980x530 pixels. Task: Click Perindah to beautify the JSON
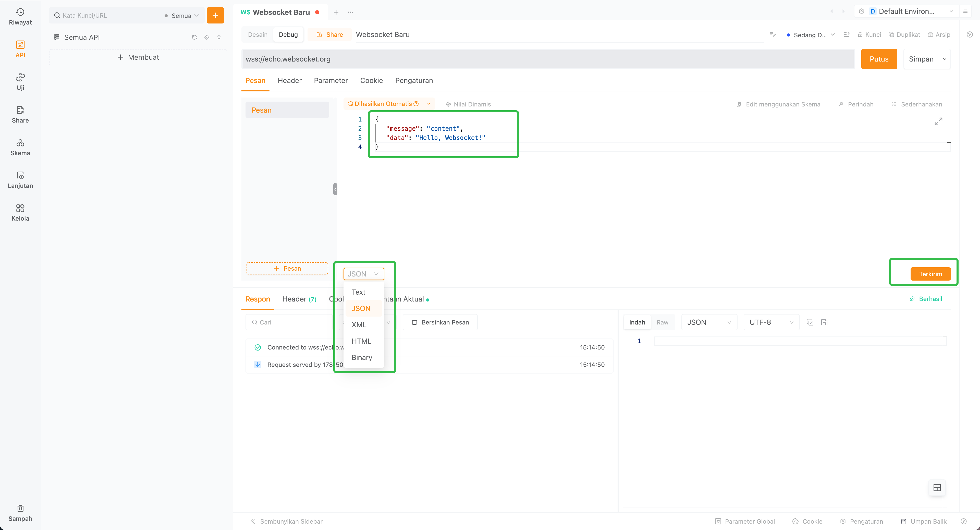(856, 104)
